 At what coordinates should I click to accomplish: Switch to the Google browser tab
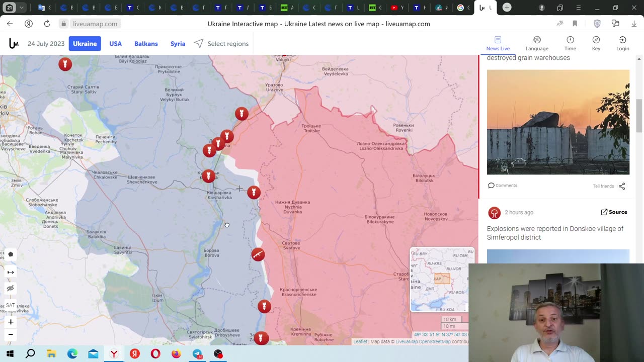pyautogui.click(x=463, y=8)
